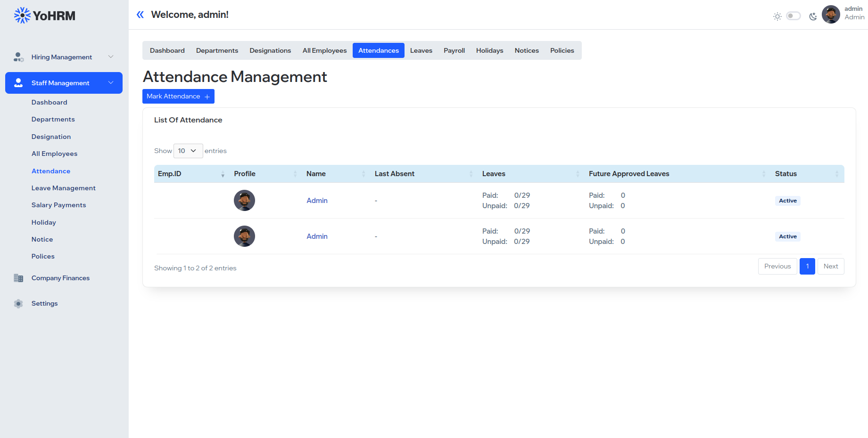Open the Holidays tab
The image size is (868, 438).
click(489, 50)
